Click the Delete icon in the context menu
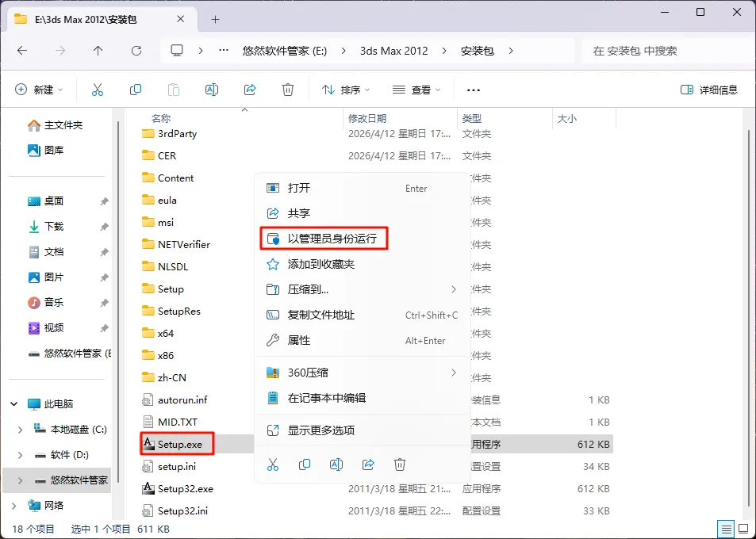 tap(400, 464)
